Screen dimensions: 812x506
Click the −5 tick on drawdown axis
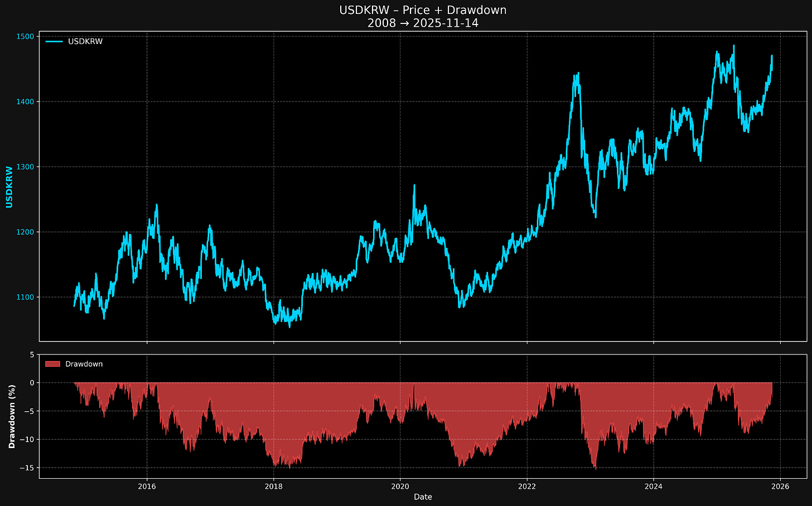30,411
